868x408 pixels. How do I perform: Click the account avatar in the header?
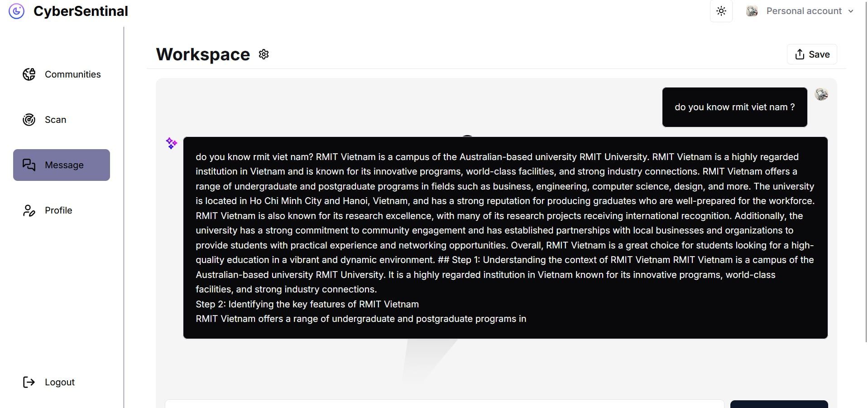(x=752, y=11)
